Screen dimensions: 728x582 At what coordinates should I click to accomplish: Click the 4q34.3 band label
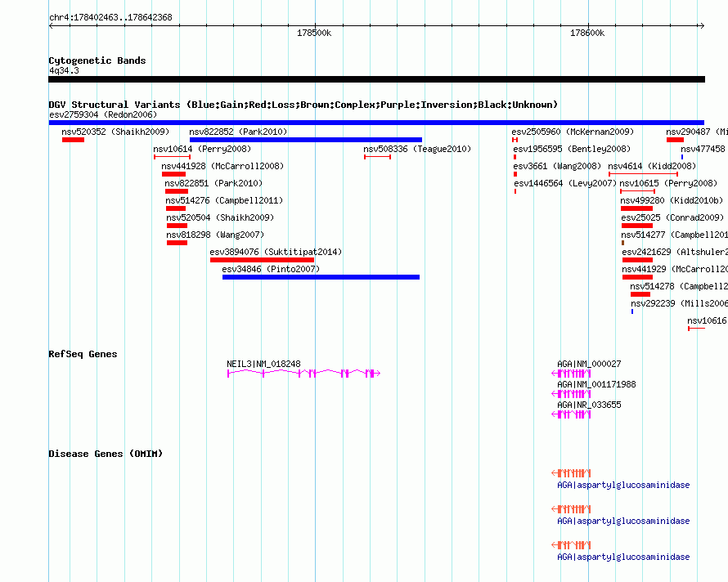point(64,70)
